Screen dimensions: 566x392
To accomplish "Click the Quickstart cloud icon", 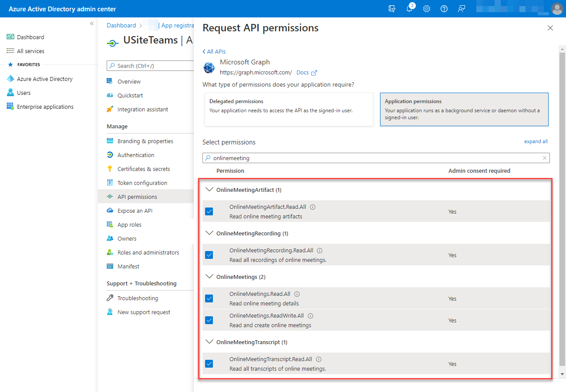I will (x=110, y=95).
